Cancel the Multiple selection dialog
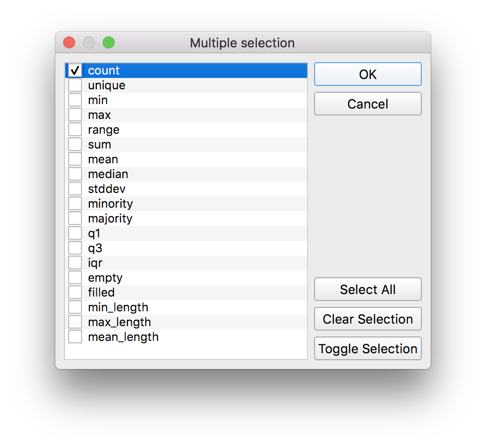The height and width of the screenshot is (448, 486). pos(368,104)
